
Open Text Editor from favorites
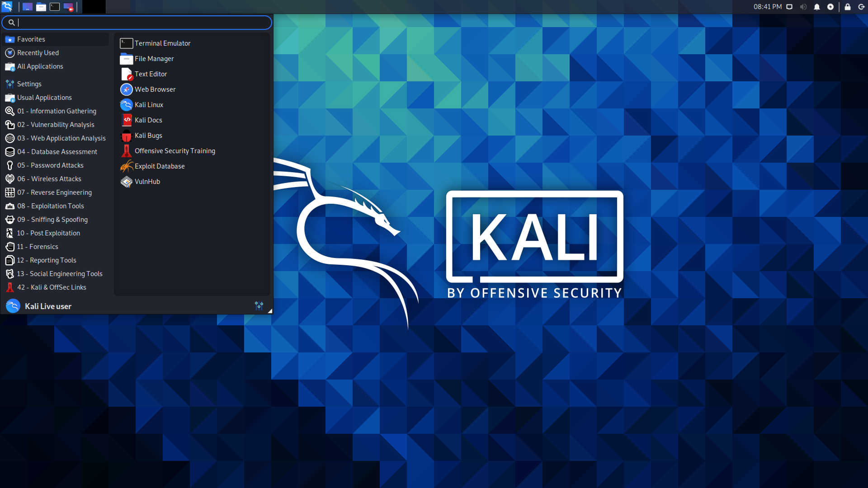pyautogui.click(x=151, y=73)
